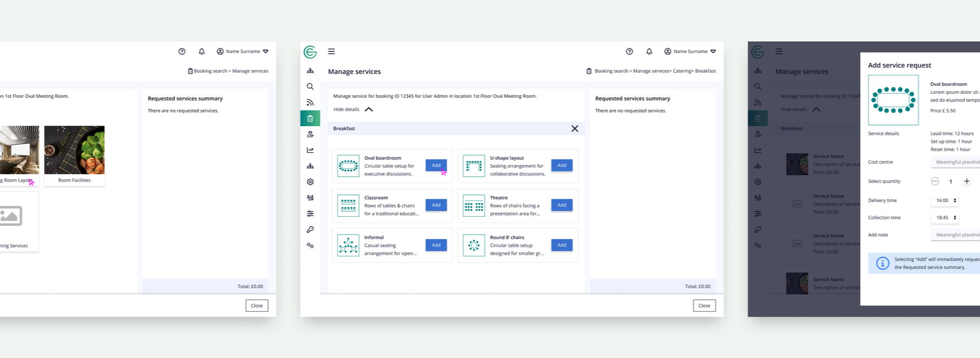Click 'Requested services summary' heading, middle window
This screenshot has width=980, height=358.
tap(633, 98)
